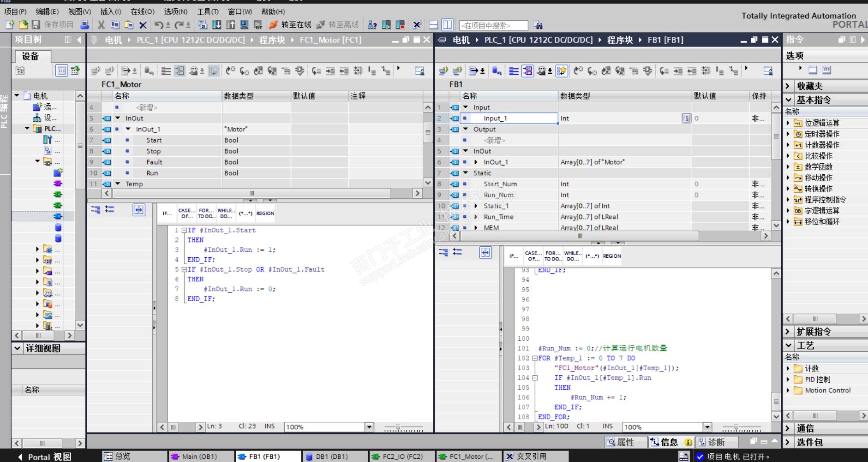Toggle horizontal split of editor space
This screenshot has width=868, height=462.
tap(434, 25)
